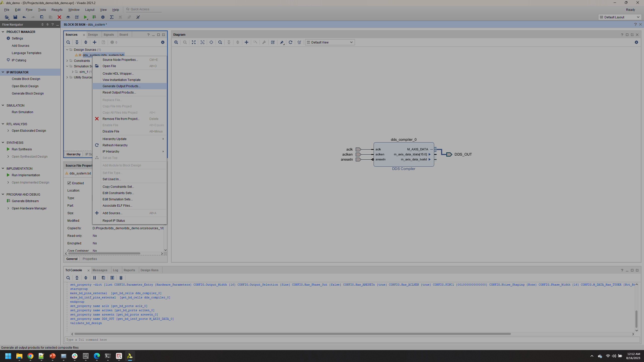Image resolution: width=644 pixels, height=362 pixels.
Task: Click Validate Design icon in Diagram toolbar
Action: point(273,42)
